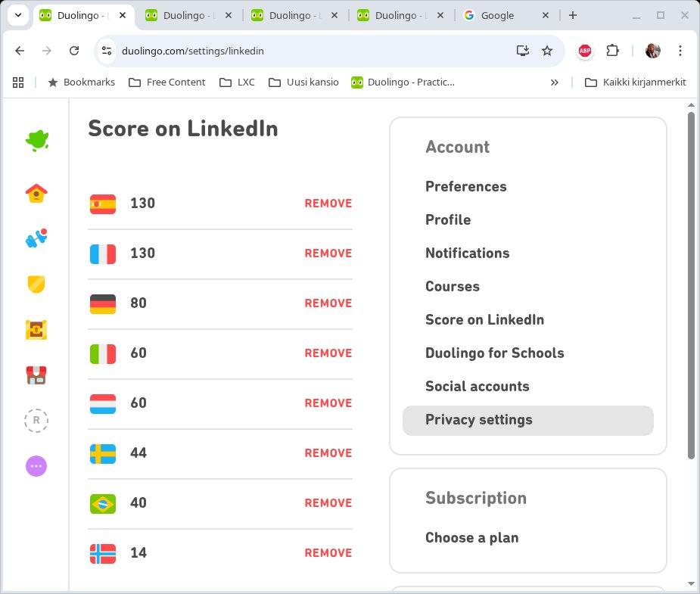Image resolution: width=700 pixels, height=594 pixels.
Task: Open the Shop storefront icon
Action: coord(36,375)
